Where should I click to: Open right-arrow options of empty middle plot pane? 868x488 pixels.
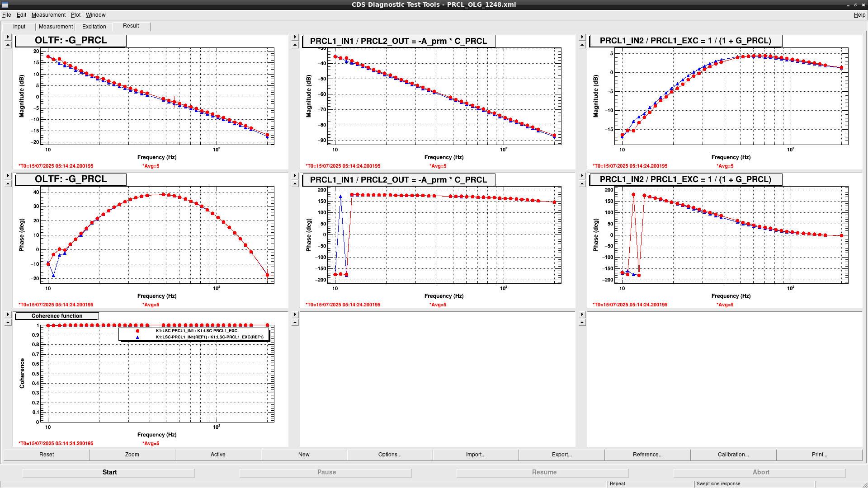click(x=295, y=314)
